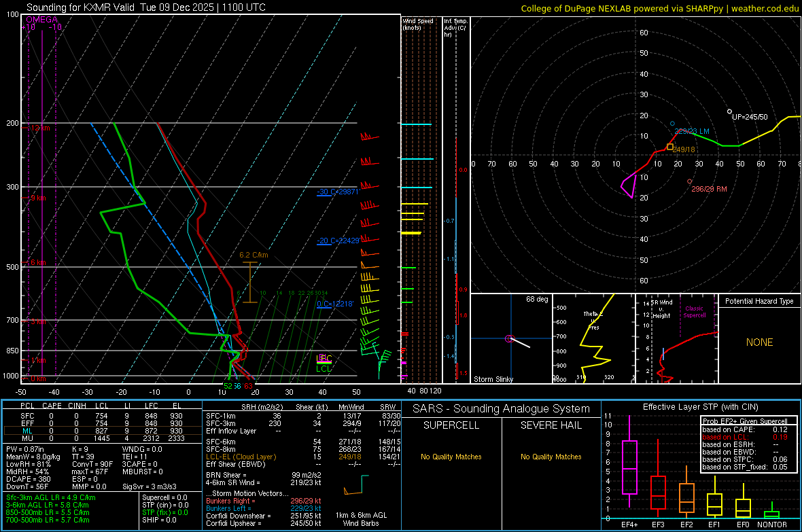Click the SARS - Sounding Analogue System title
802x532 pixels.
click(x=501, y=409)
